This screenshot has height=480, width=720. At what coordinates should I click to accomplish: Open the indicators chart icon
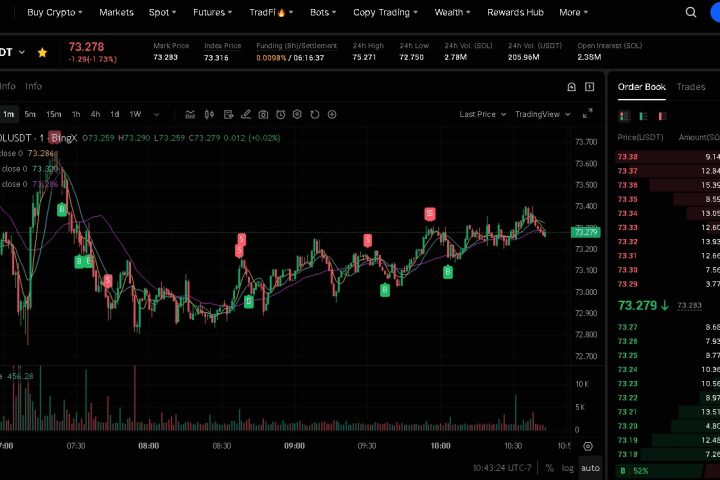(190, 114)
